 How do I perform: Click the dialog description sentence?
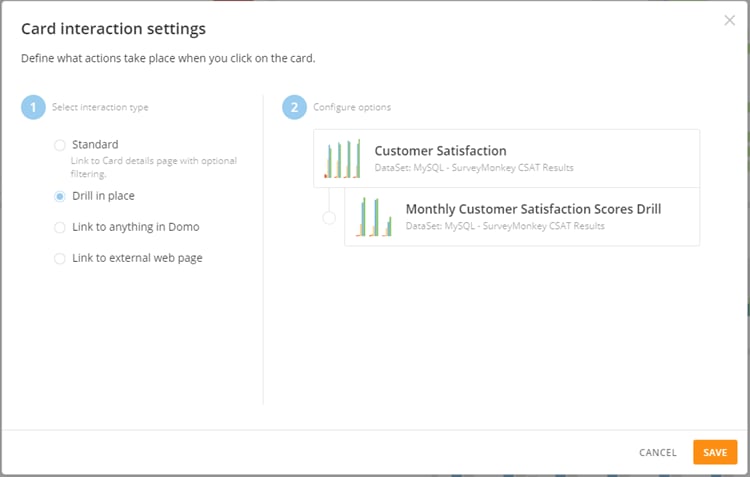pos(168,58)
